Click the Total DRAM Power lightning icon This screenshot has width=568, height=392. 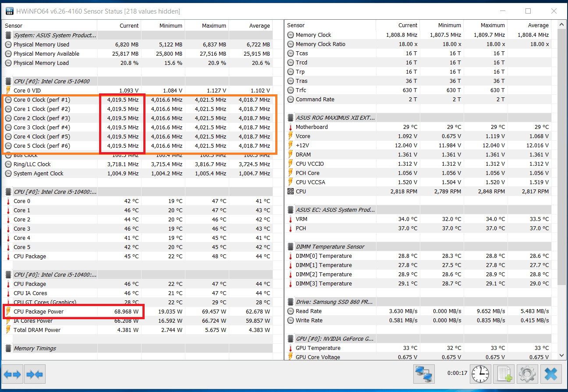pyautogui.click(x=8, y=330)
